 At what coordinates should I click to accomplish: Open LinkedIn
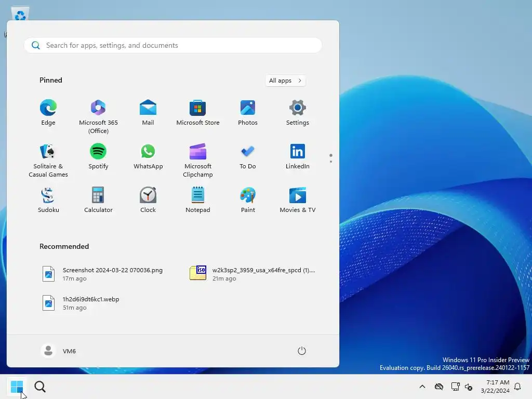298,156
